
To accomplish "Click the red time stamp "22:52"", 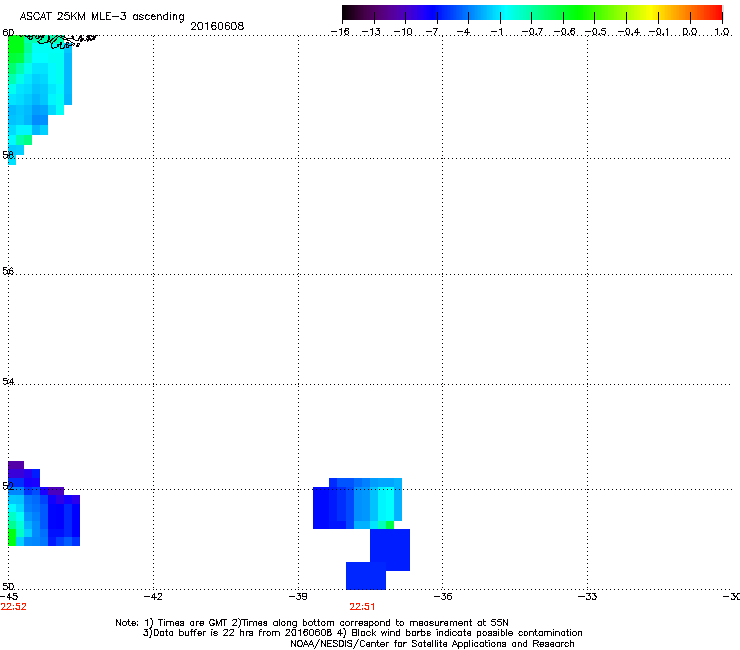I will coord(14,607).
